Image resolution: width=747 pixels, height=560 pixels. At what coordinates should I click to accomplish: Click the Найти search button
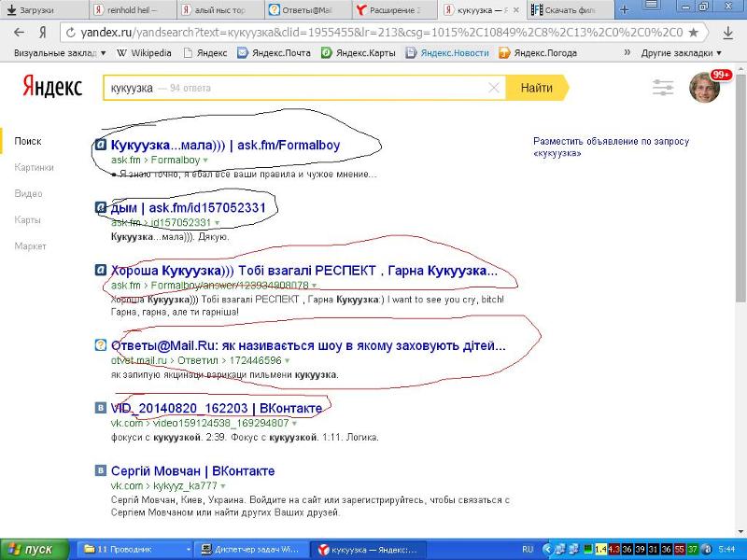point(537,88)
